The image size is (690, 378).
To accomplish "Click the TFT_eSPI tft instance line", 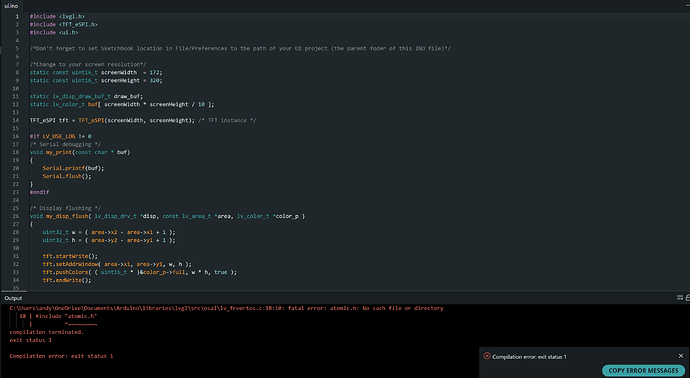I will 143,120.
